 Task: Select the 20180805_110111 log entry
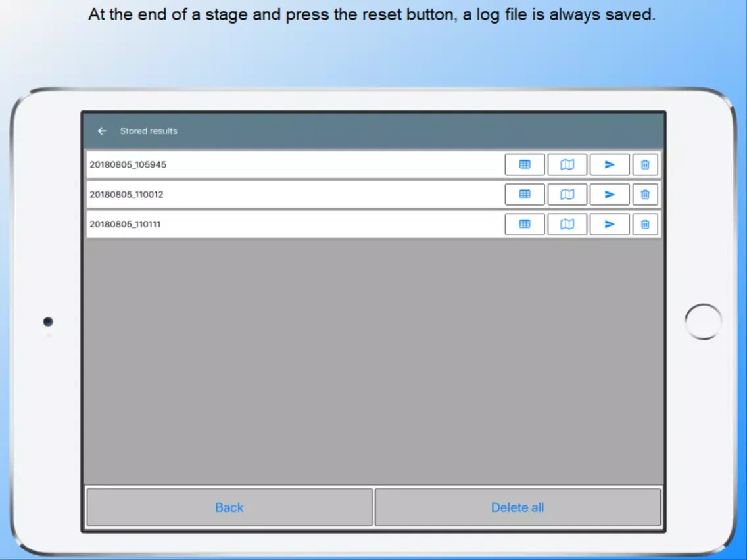point(125,224)
